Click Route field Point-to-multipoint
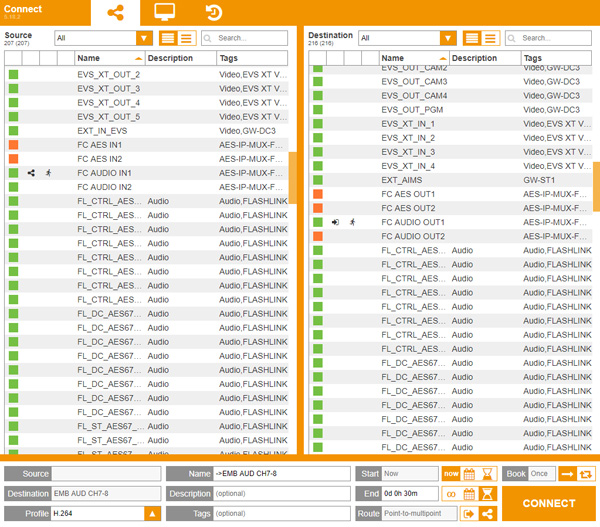The width and height of the screenshot is (600, 527). (x=419, y=514)
